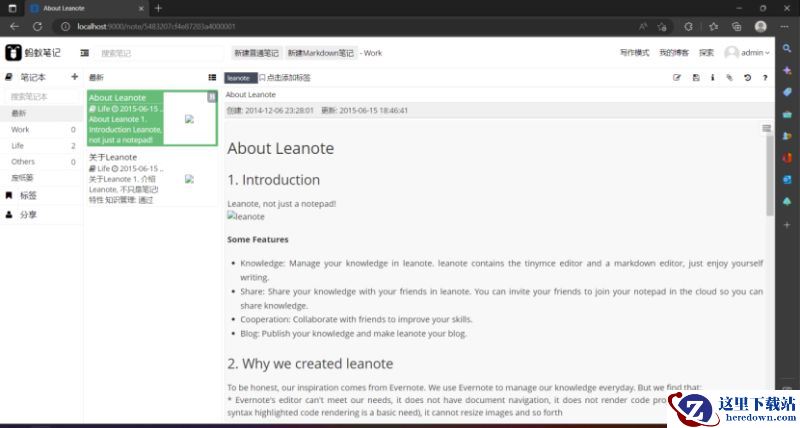Click the read aloud icon in address bar

click(643, 27)
